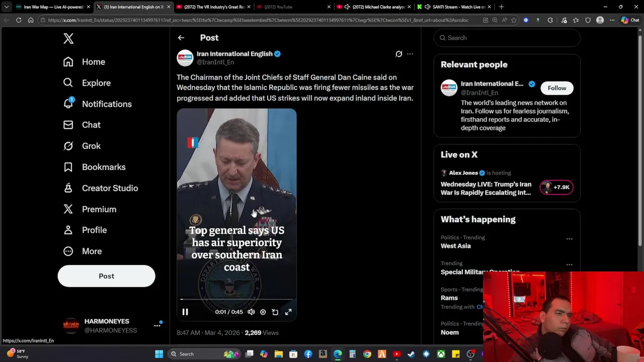
Task: Open Alex Jones live broadcast
Action: coord(486,189)
